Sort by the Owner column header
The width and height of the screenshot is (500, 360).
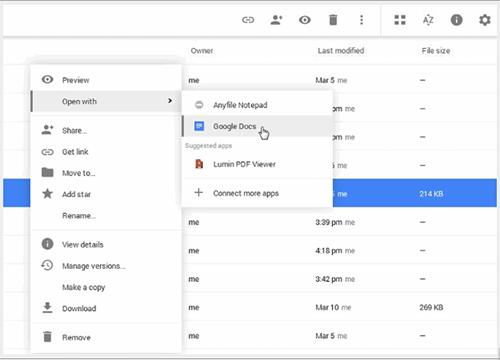pos(202,51)
